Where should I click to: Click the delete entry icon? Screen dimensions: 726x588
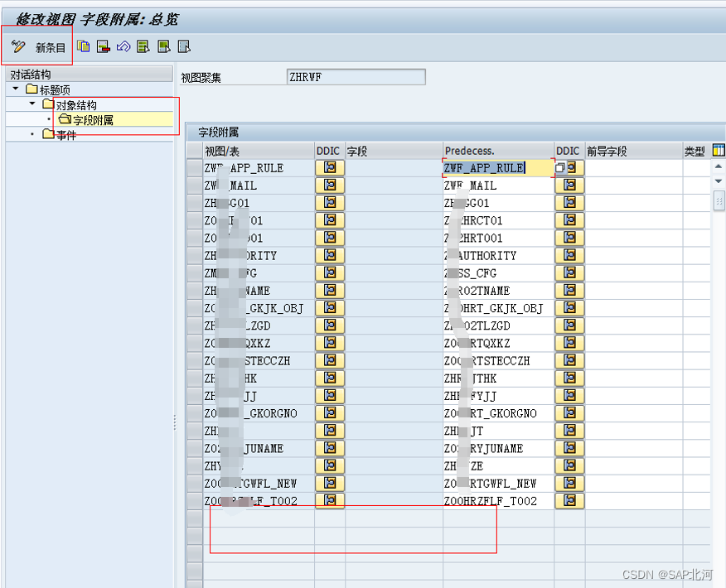[x=103, y=46]
